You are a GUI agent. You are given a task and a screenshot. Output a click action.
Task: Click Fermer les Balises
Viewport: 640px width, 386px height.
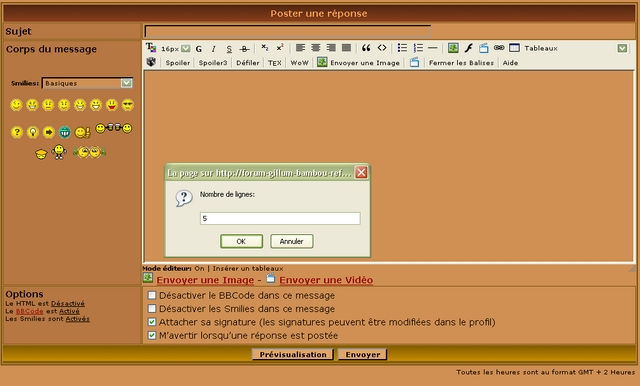pyautogui.click(x=461, y=63)
